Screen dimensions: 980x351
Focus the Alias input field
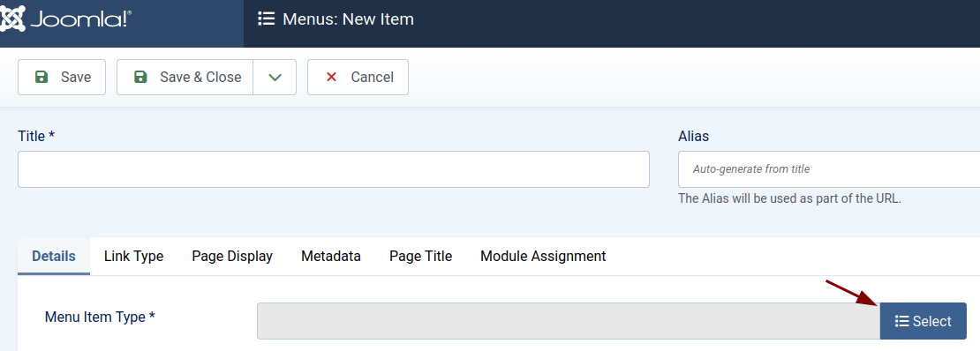[x=829, y=169]
